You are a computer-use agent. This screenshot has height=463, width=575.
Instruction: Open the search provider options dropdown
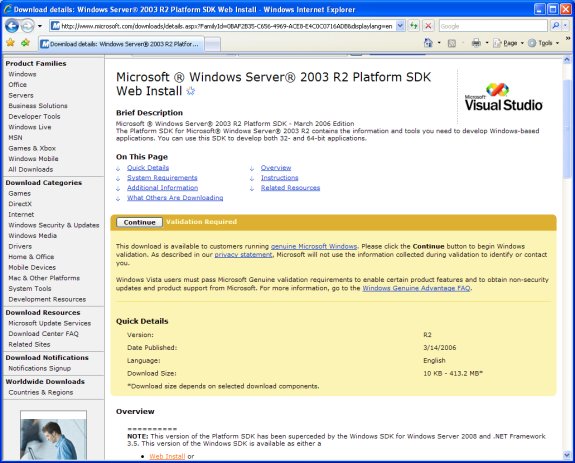tap(565, 26)
